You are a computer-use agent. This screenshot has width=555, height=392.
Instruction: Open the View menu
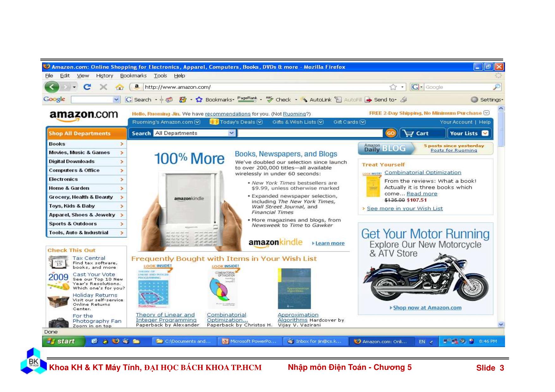coord(83,76)
